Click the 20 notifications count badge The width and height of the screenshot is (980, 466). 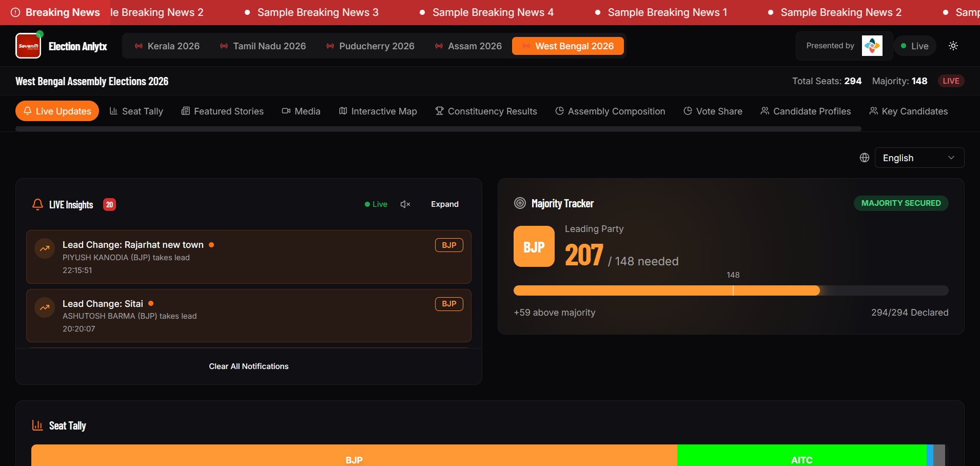109,205
